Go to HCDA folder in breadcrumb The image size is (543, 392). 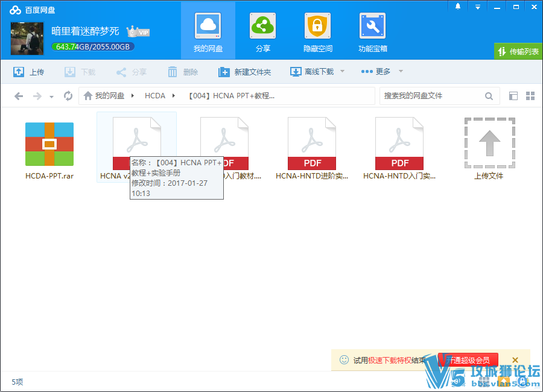coord(155,95)
